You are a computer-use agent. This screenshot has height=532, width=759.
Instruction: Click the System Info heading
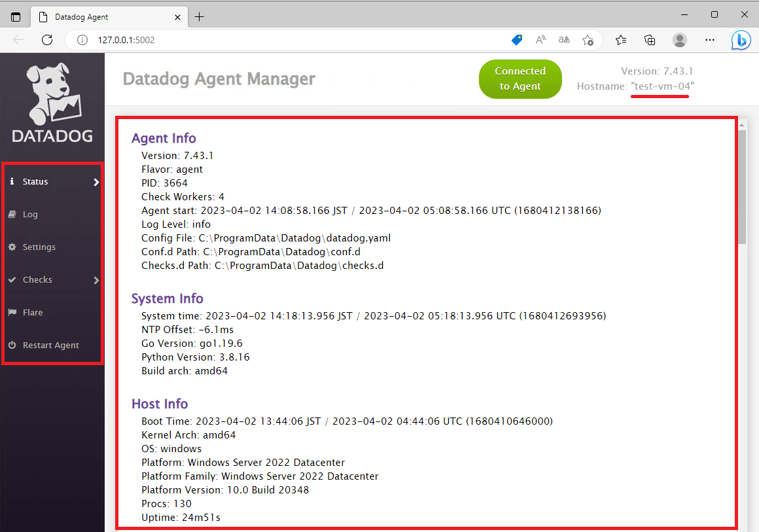(168, 298)
